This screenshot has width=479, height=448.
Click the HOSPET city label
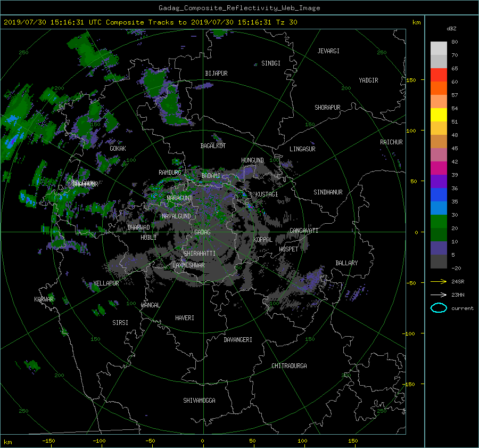pyautogui.click(x=288, y=249)
